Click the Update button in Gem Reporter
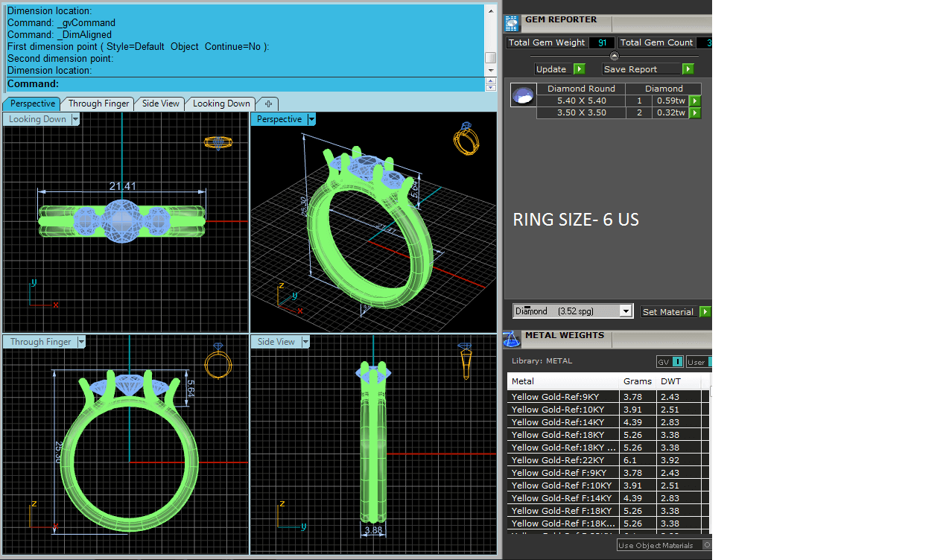Image resolution: width=949 pixels, height=560 pixels. click(559, 69)
